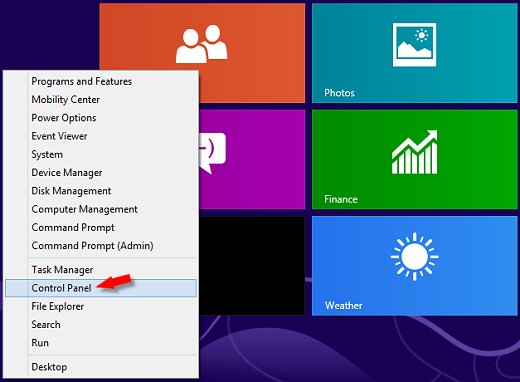Launch Event Viewer from the context menu
520x382 pixels.
pyautogui.click(x=101, y=136)
